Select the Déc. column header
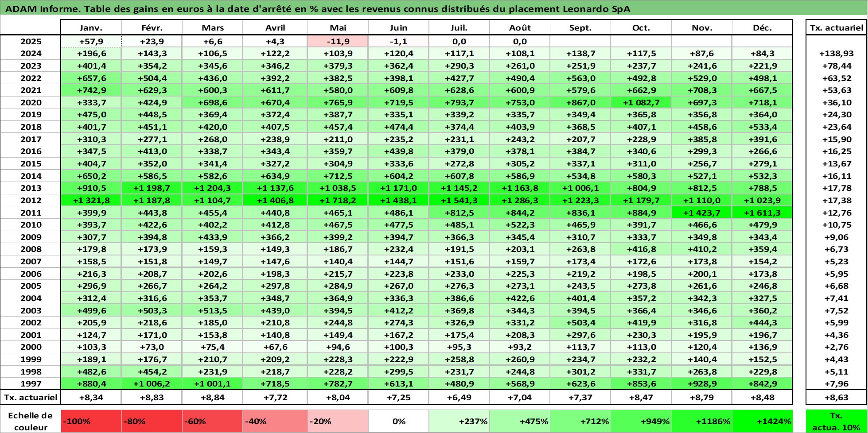Screen dimensions: 868x433 pos(762,27)
